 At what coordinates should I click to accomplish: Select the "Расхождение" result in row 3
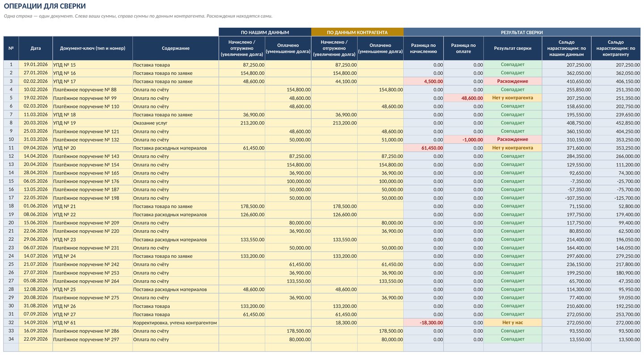pos(513,81)
